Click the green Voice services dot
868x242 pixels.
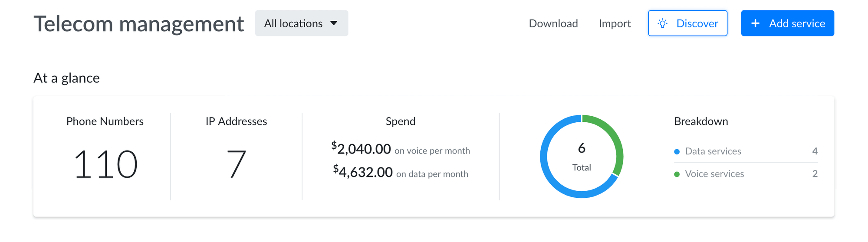click(677, 174)
